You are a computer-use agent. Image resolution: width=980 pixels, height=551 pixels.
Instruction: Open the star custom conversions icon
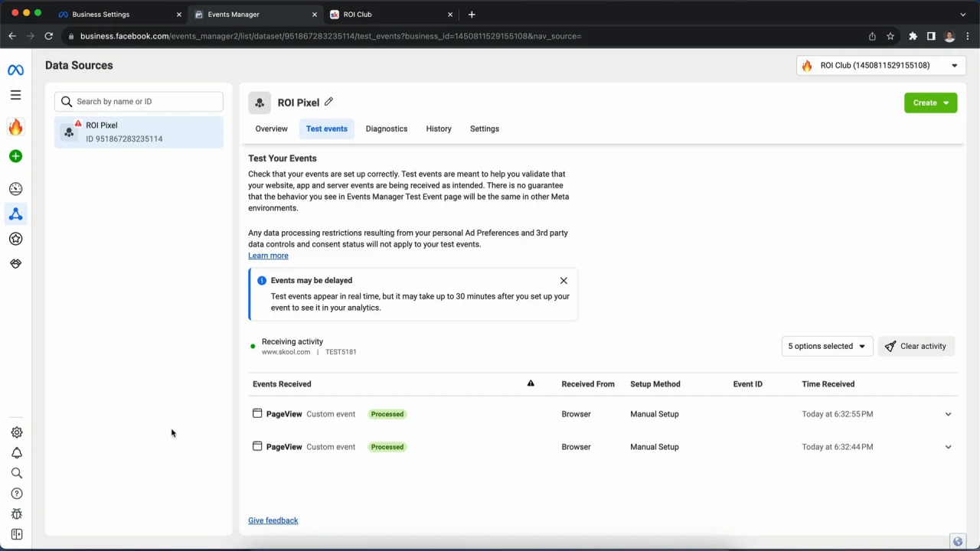click(x=15, y=239)
